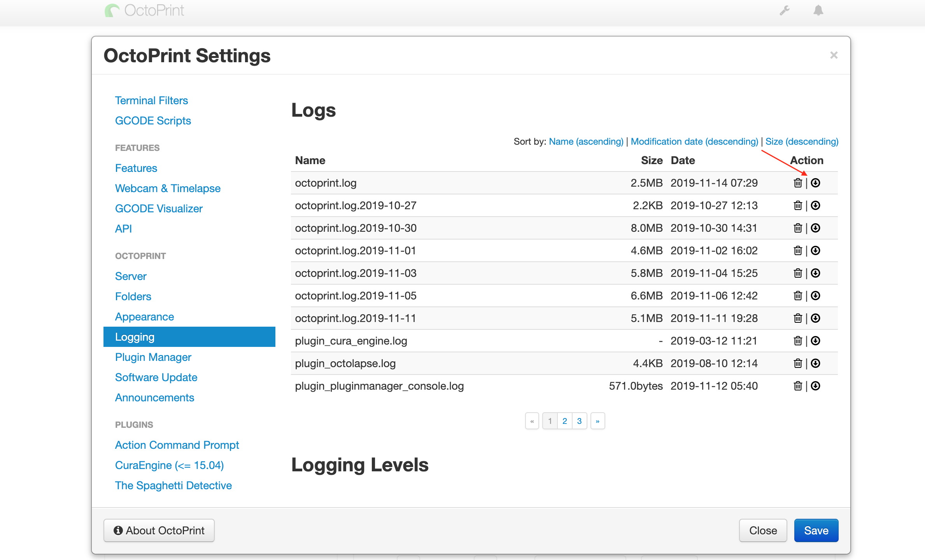Navigate to page 3 of logs

[579, 421]
